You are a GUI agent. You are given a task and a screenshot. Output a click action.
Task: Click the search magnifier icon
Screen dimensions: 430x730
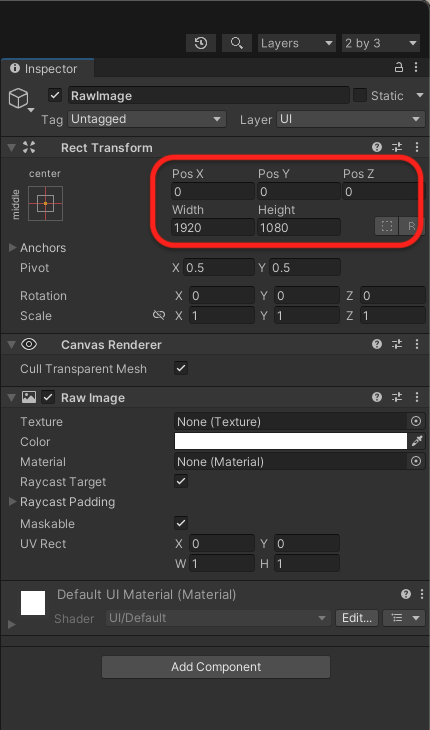click(x=237, y=43)
